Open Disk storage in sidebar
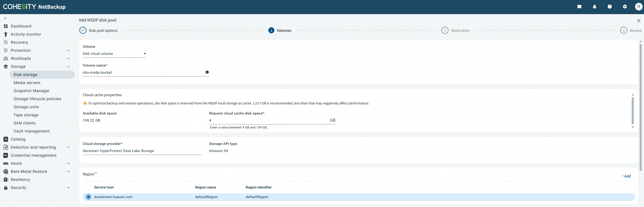 point(42,74)
